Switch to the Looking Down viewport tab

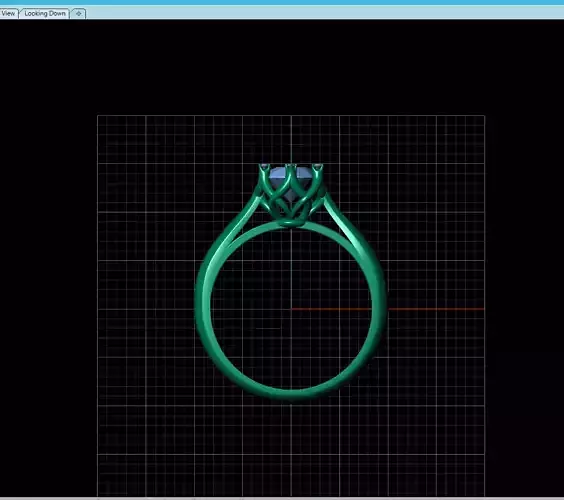[45, 14]
